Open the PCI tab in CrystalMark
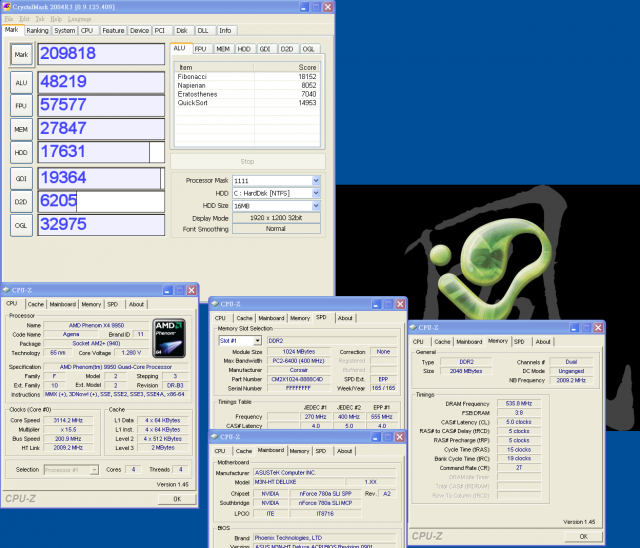The height and width of the screenshot is (548, 640). (160, 31)
